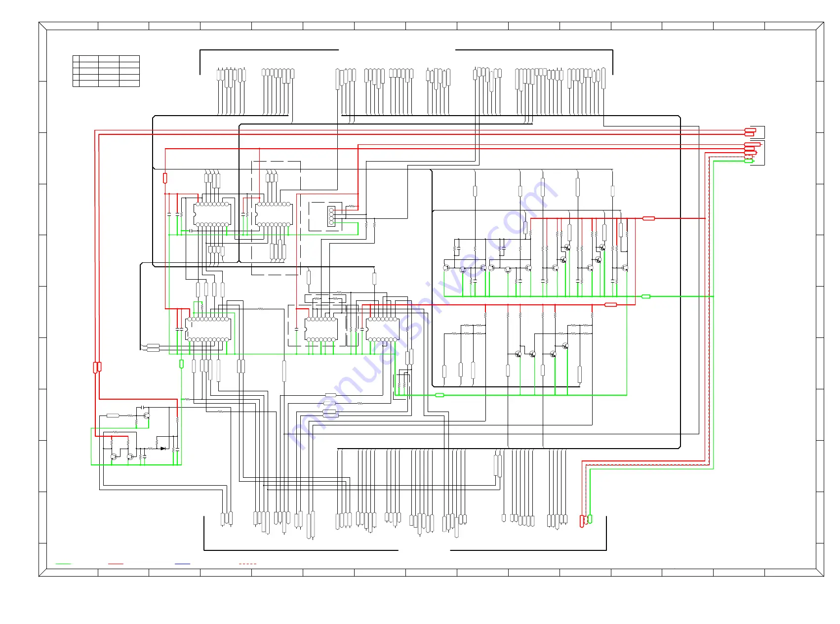The height and width of the screenshot is (624, 840).
Task: Click the dashed red legend line sample
Action: pyautogui.click(x=247, y=564)
